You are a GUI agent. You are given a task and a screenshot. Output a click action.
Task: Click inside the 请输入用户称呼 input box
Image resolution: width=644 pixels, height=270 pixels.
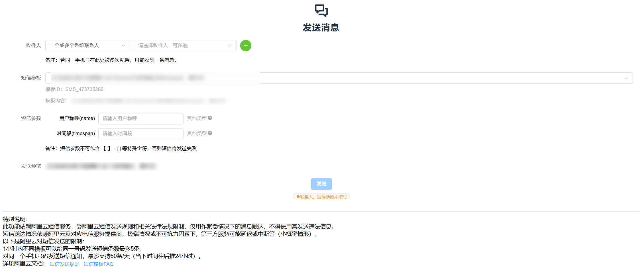coord(141,118)
